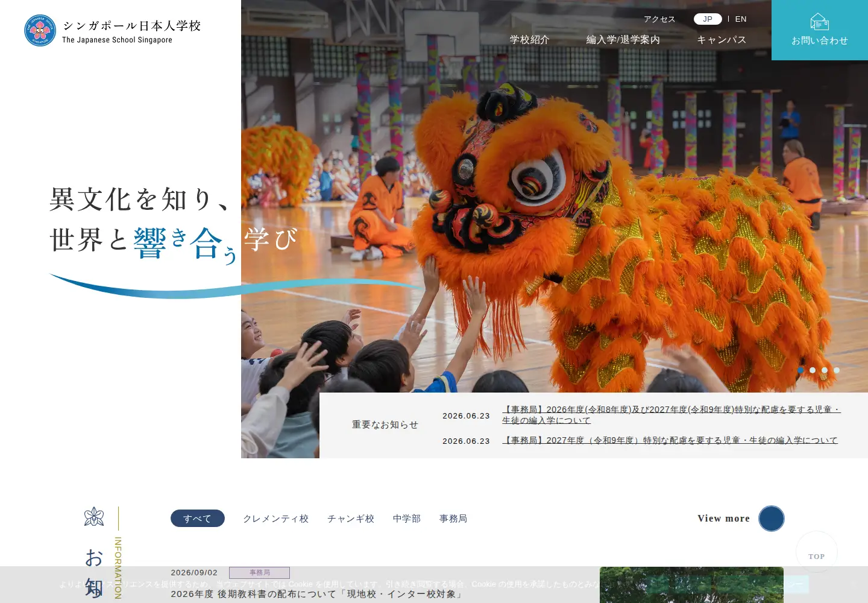868x603 pixels.
Task: Switch language to EN
Action: [x=741, y=19]
